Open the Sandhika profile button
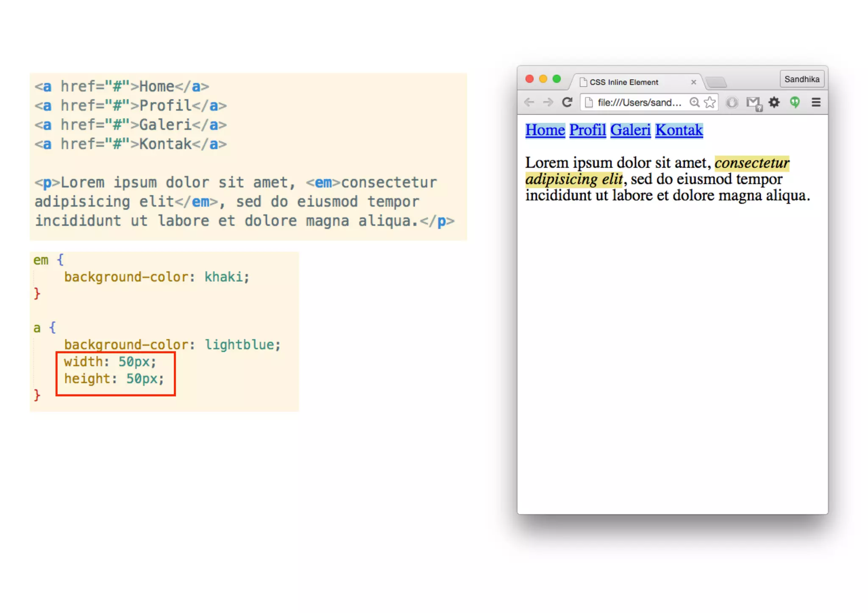Screen dimensions: 868x613 (x=801, y=79)
